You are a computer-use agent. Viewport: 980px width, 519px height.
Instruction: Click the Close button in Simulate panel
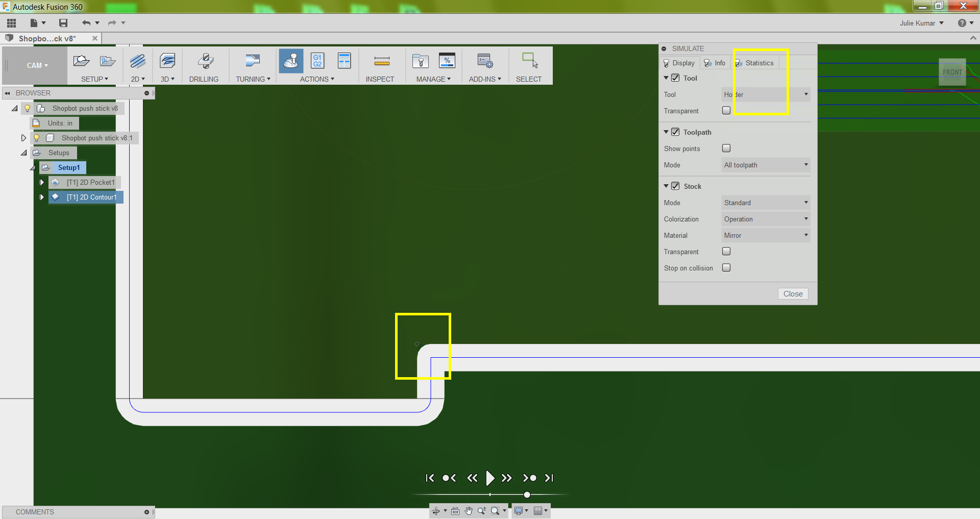793,294
